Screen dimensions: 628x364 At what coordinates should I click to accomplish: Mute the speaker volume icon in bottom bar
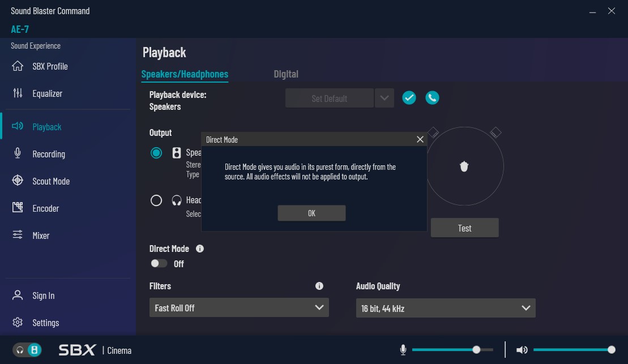pos(522,350)
